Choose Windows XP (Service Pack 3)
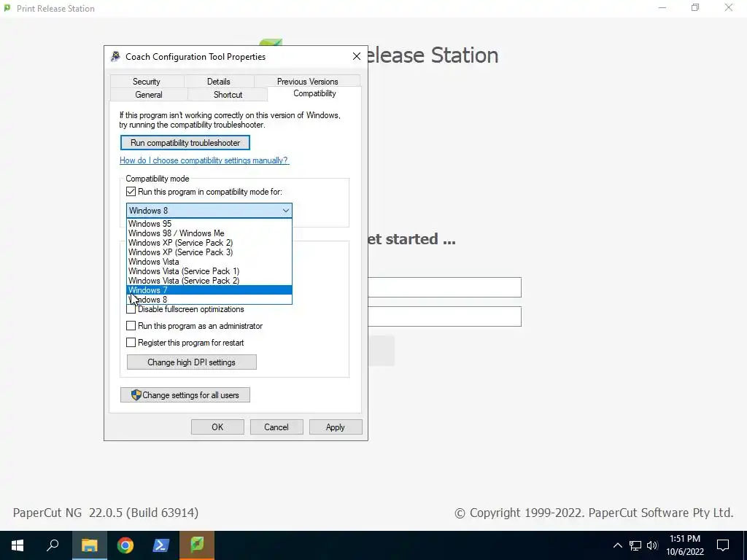 pyautogui.click(x=209, y=252)
